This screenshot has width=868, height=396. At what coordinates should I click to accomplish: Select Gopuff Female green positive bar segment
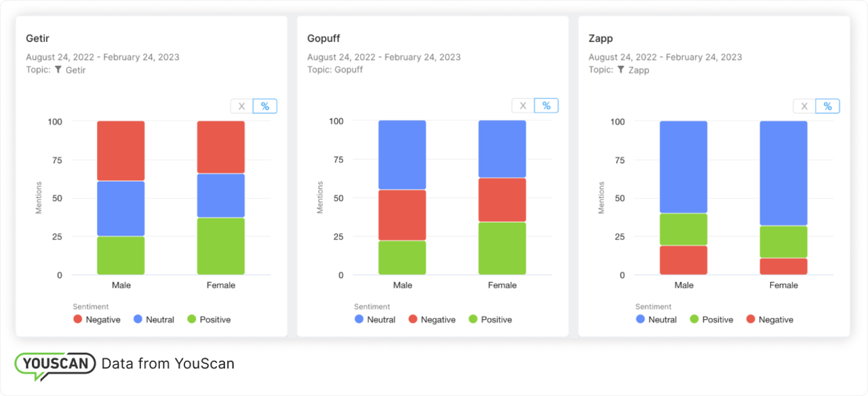(x=502, y=248)
